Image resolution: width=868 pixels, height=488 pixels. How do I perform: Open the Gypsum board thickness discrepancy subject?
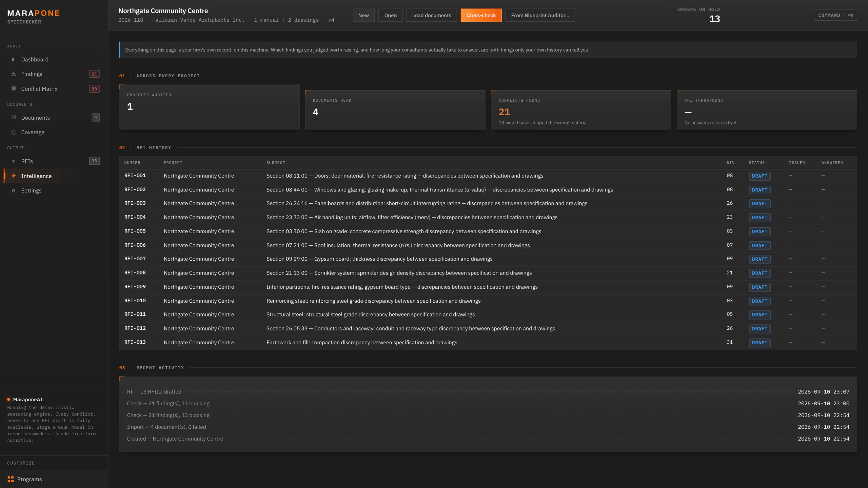379,259
